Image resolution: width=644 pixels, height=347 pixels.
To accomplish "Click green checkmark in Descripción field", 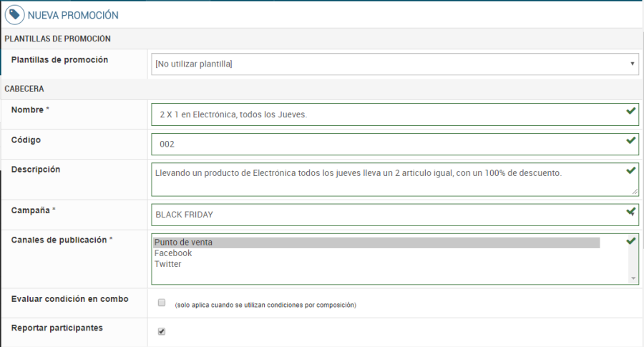I will (630, 170).
